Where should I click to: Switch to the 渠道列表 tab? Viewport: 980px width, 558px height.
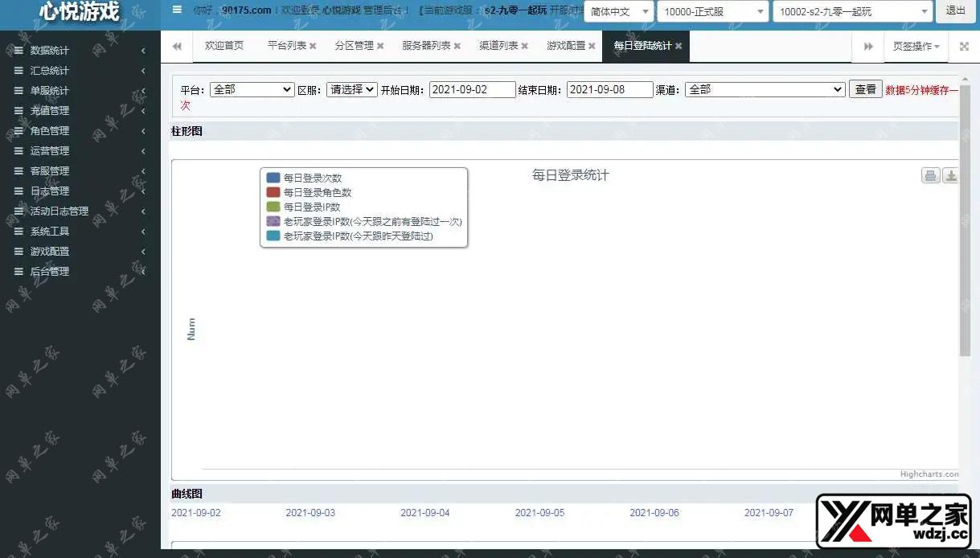(x=498, y=46)
